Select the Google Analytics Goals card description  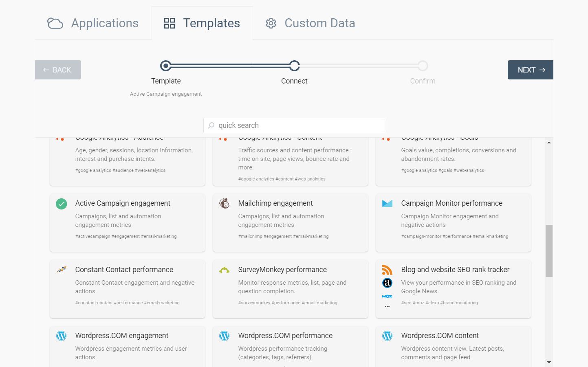pyautogui.click(x=458, y=154)
